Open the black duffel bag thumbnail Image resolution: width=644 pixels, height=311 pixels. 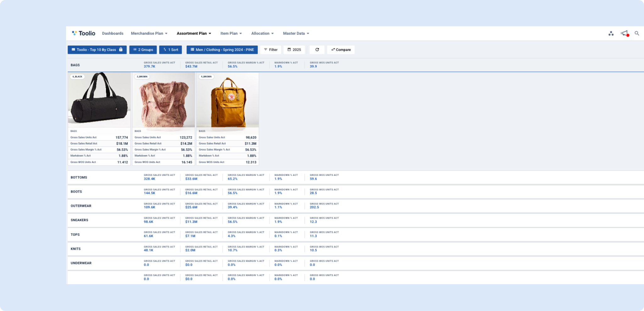(99, 100)
